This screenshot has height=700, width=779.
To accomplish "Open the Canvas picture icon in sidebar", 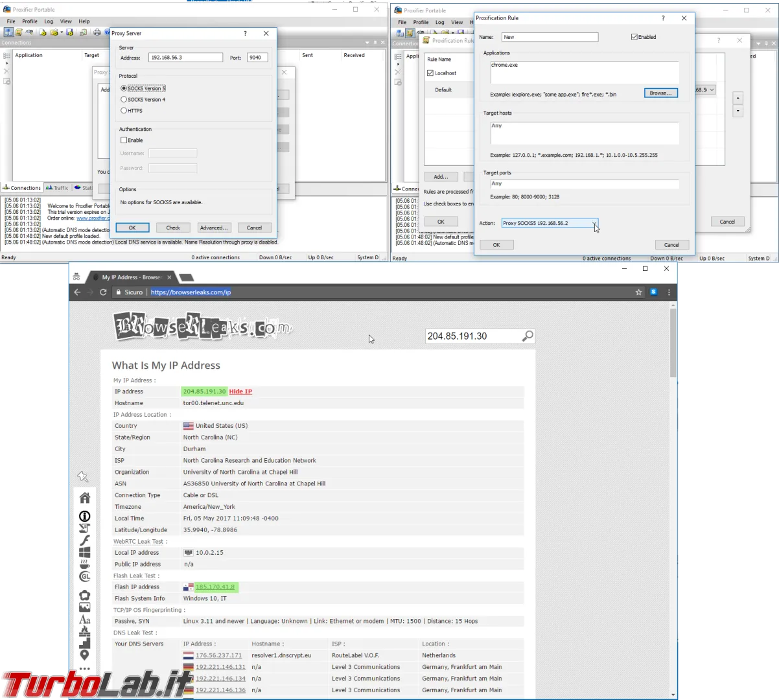I will (x=84, y=607).
